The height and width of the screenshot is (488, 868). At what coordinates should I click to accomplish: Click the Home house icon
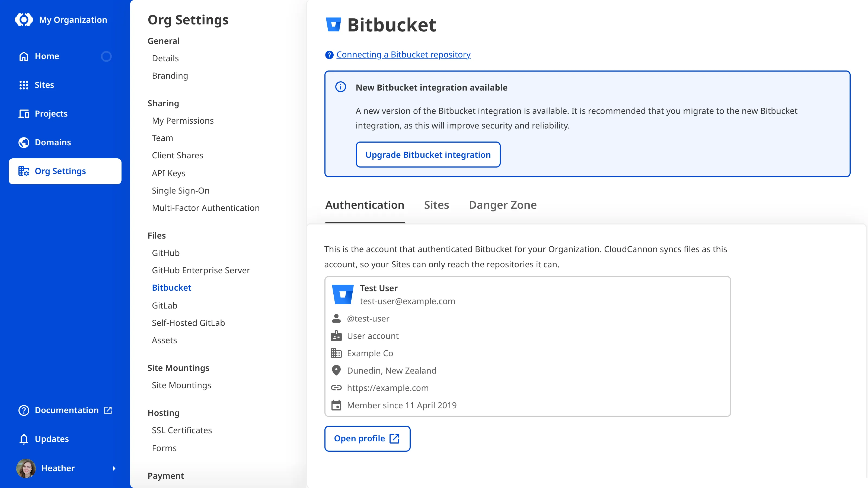(x=24, y=56)
